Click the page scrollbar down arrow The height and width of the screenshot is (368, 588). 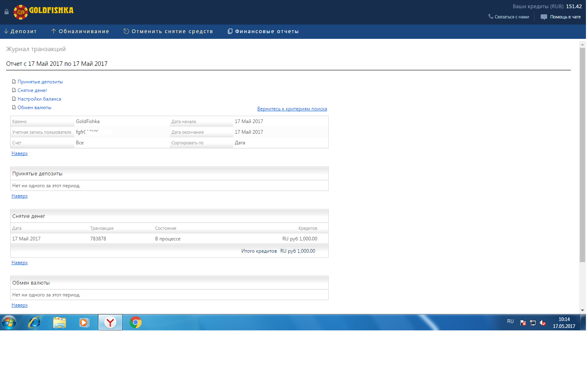click(582, 310)
